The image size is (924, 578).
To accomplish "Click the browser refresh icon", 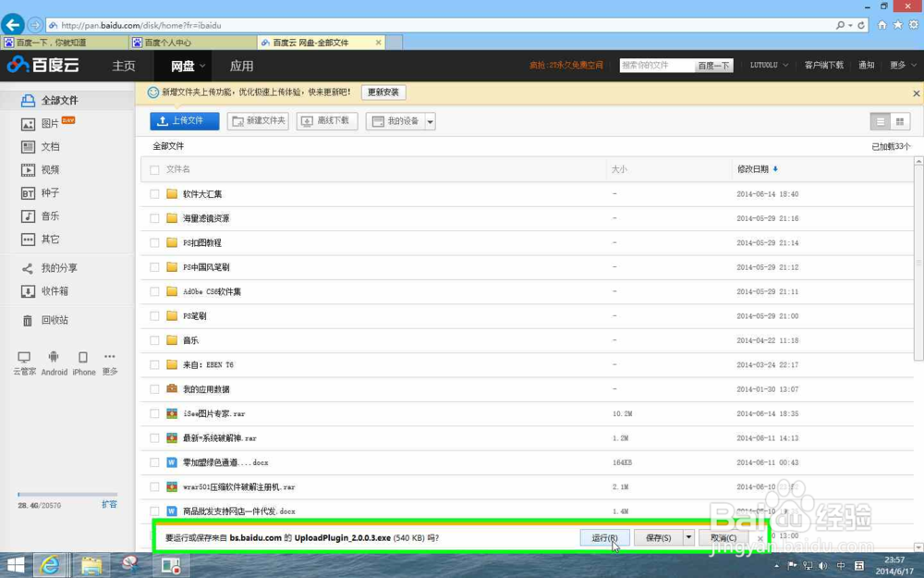I will click(861, 25).
